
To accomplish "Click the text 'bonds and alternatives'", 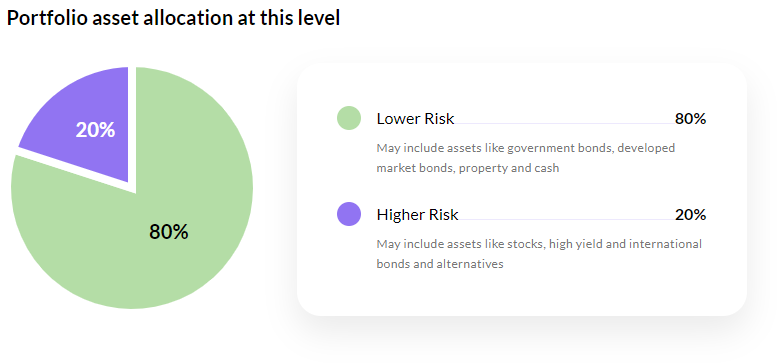I will [x=440, y=264].
